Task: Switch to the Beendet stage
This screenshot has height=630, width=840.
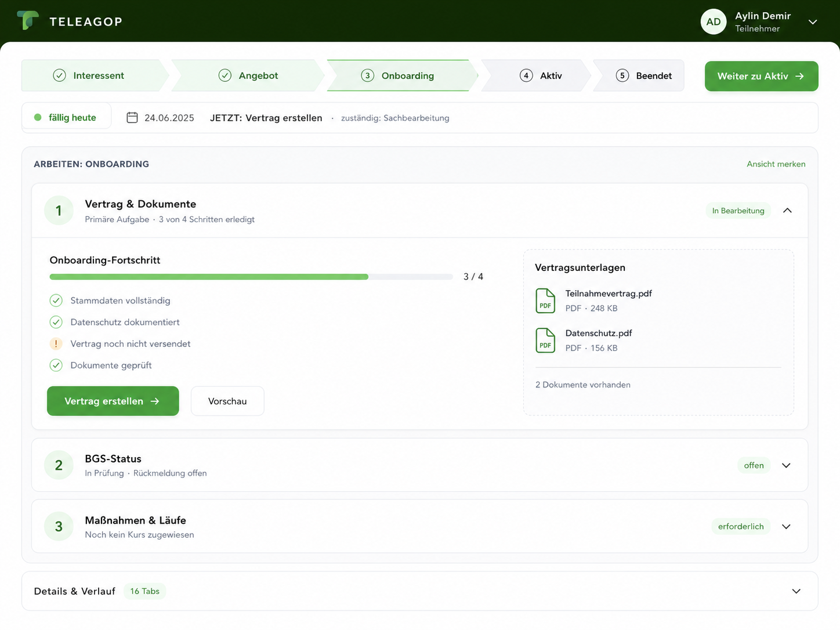Action: pyautogui.click(x=639, y=75)
